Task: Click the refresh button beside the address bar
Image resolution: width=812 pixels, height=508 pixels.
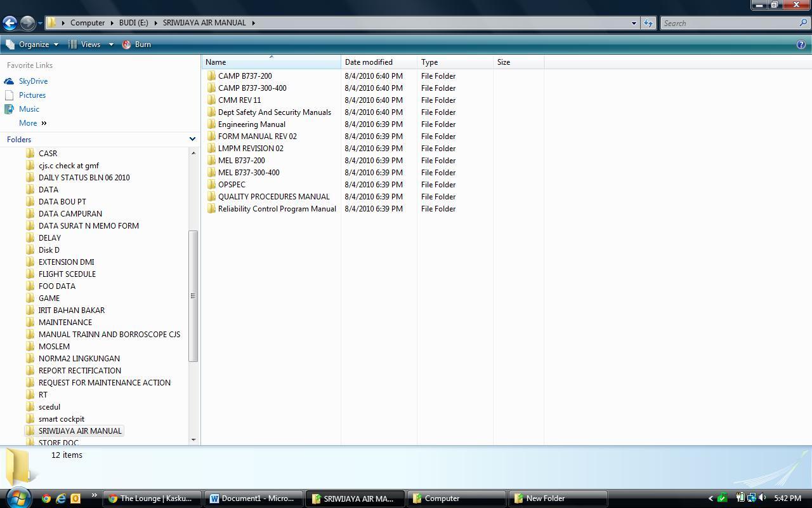Action: coord(648,23)
